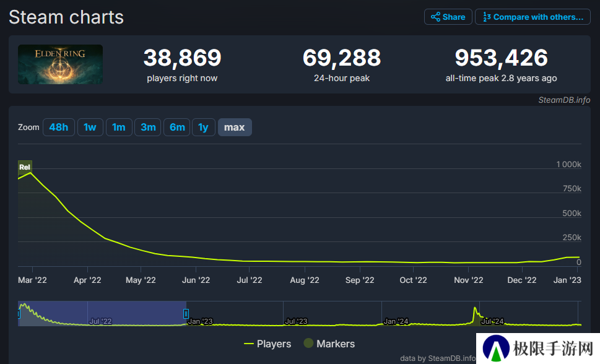600x364 pixels.
Task: Click the Rel release marker on chart
Action: [x=25, y=167]
